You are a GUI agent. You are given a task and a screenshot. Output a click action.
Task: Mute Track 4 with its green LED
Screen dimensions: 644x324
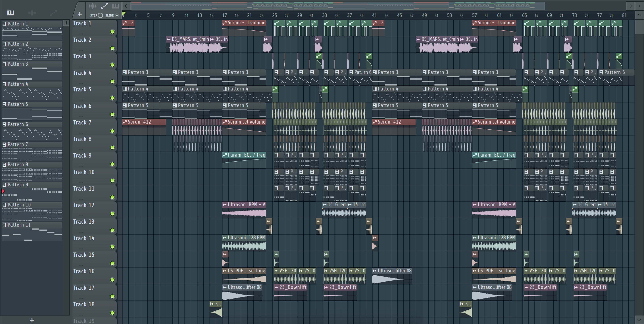pos(112,81)
